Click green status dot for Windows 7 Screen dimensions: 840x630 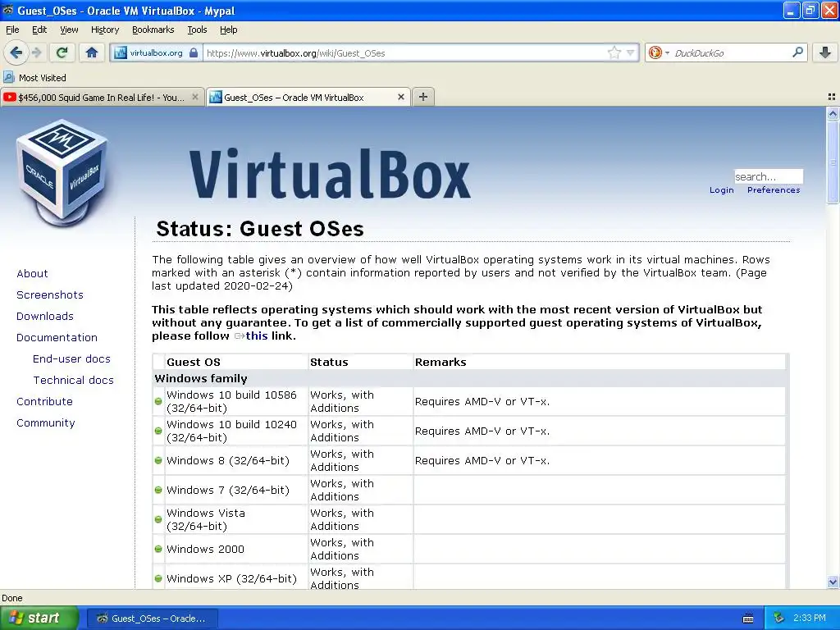(x=158, y=490)
